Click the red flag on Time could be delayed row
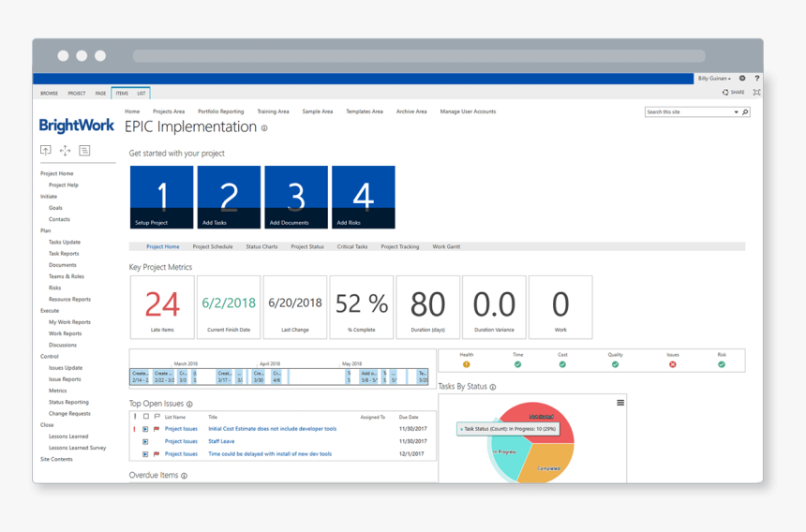 click(157, 454)
